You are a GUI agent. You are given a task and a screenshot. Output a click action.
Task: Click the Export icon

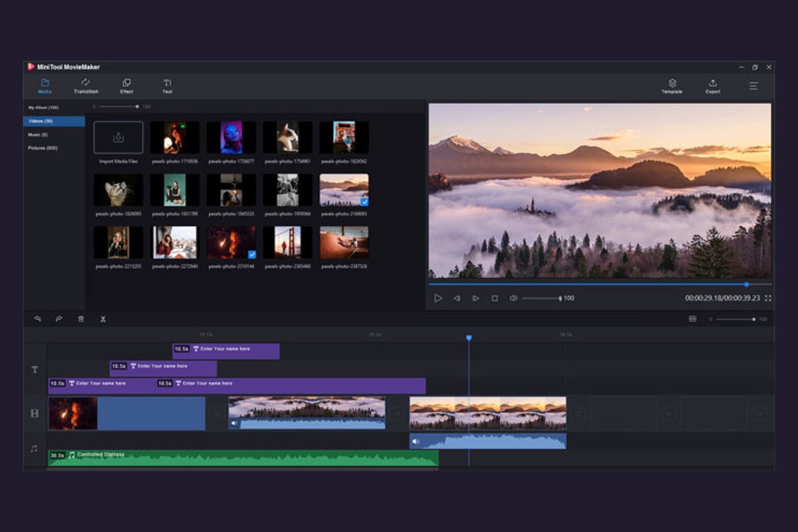pyautogui.click(x=713, y=86)
